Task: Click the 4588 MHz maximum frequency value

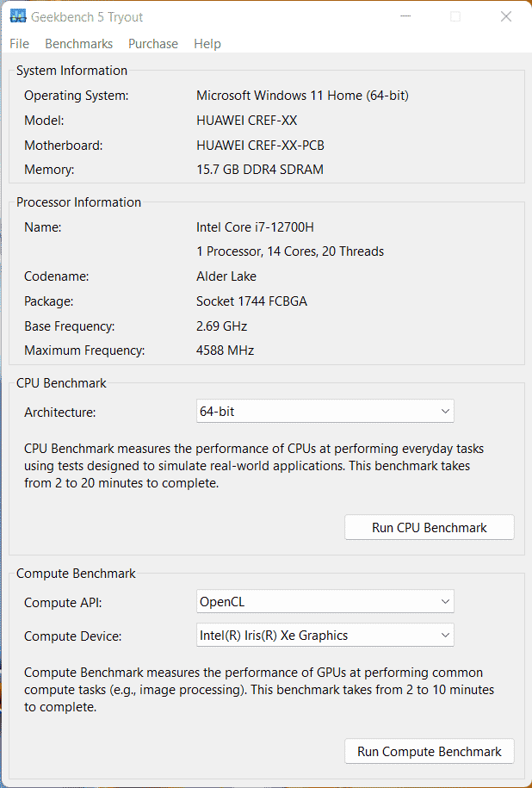Action: 225,351
